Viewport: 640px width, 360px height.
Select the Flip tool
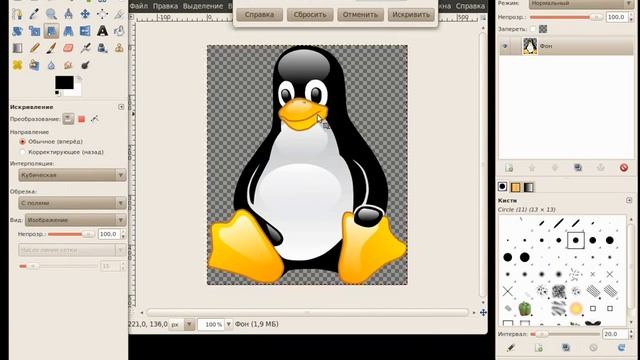coord(85,31)
